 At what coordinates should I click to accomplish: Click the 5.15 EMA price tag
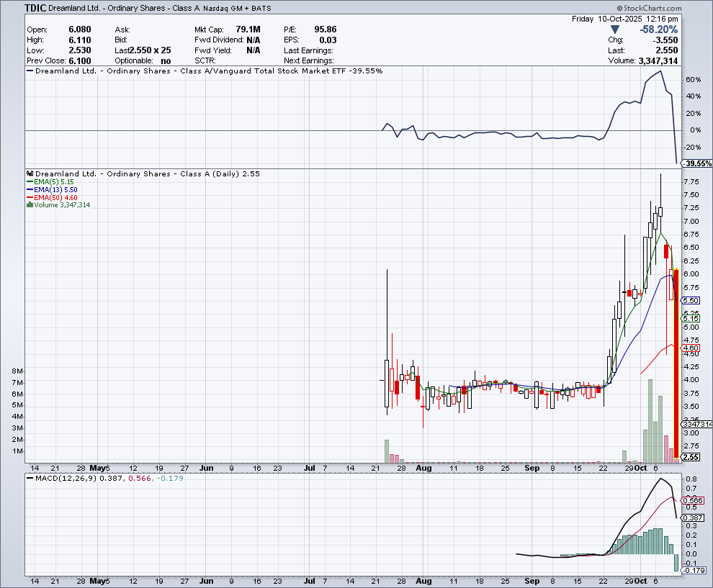point(691,319)
